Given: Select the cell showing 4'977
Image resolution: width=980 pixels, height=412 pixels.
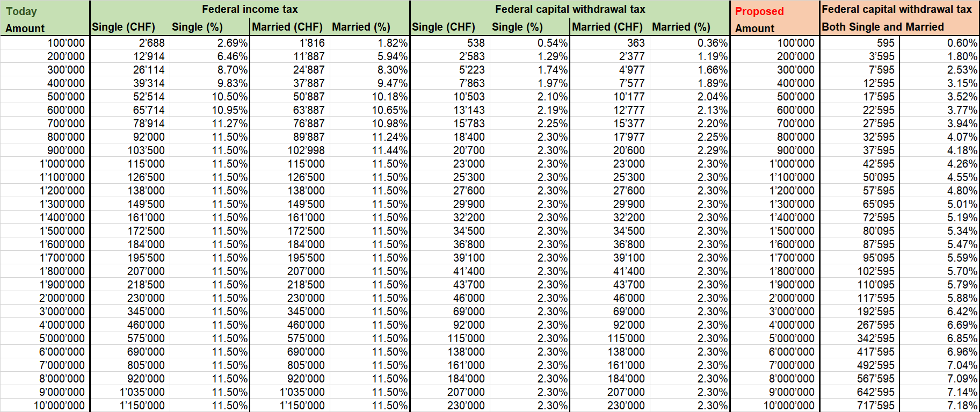Looking at the screenshot, I should coord(610,70).
